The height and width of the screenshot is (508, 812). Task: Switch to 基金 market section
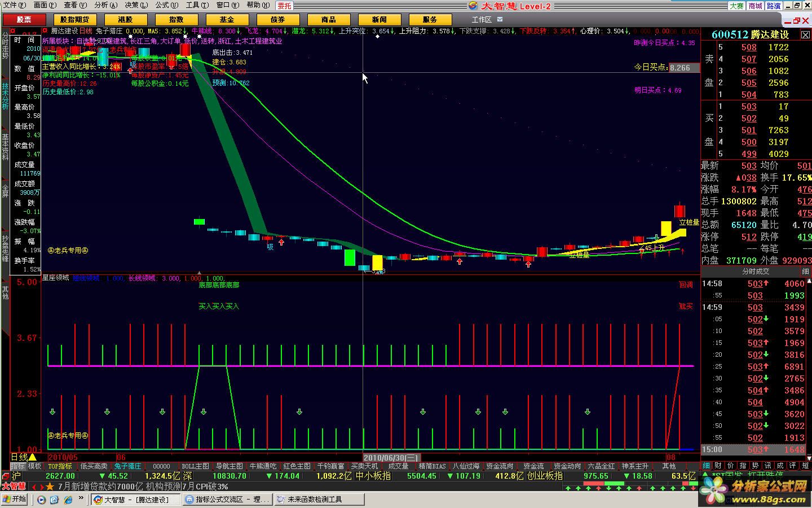227,19
